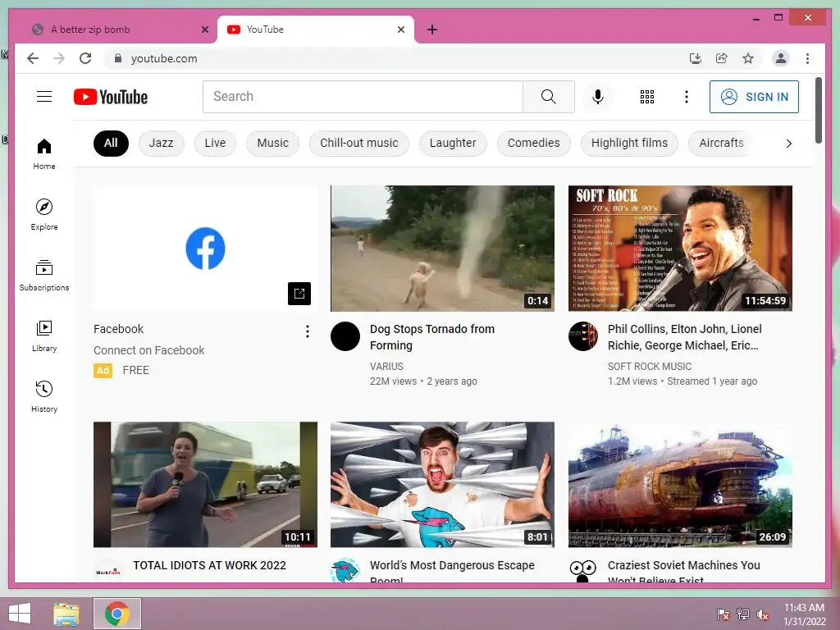The image size is (840, 630).
Task: Open the Facebook ad external link icon
Action: point(299,293)
